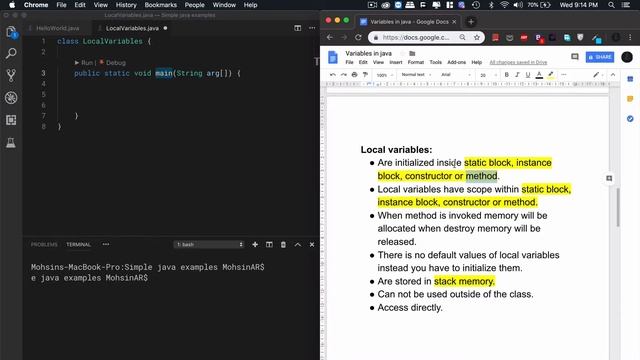Viewport: 640px width, 360px height.
Task: Toggle italic formatting in Docs
Action: point(517,75)
